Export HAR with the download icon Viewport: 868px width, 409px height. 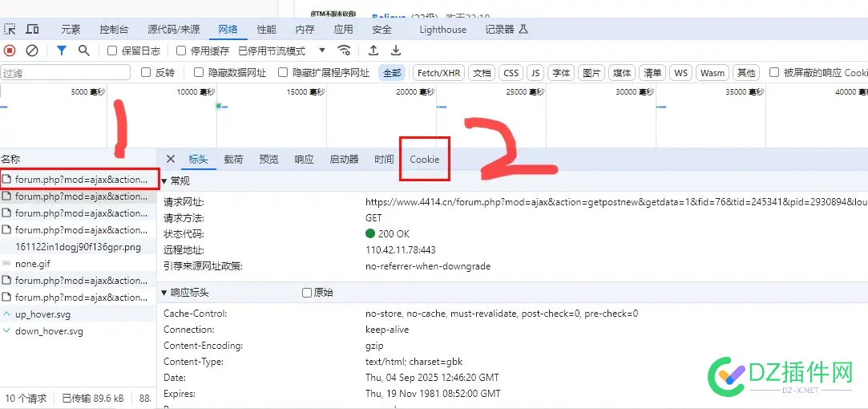tap(396, 51)
